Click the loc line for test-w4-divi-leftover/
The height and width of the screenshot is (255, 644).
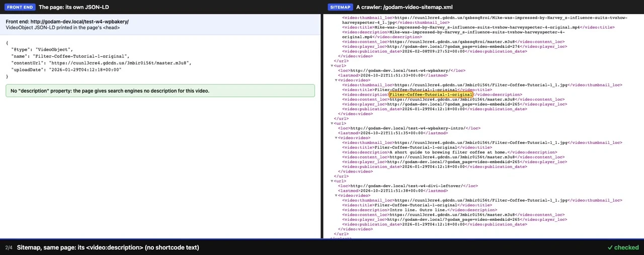pos(408,186)
